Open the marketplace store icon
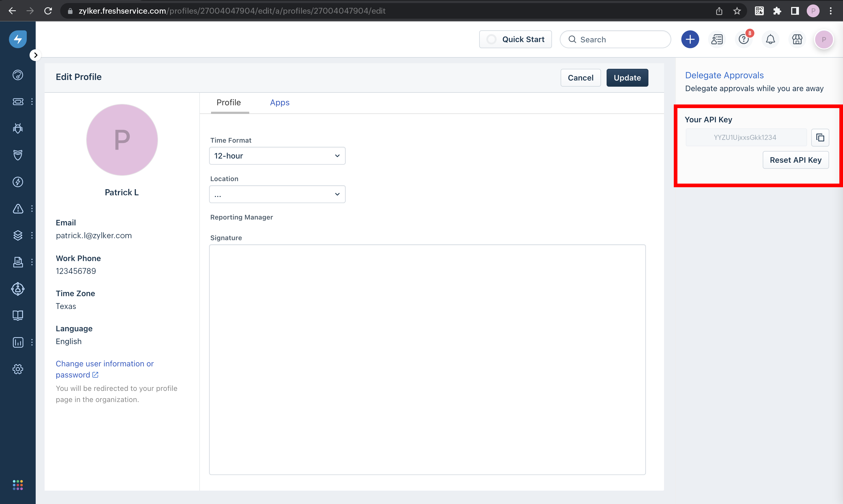843x504 pixels. pyautogui.click(x=797, y=39)
